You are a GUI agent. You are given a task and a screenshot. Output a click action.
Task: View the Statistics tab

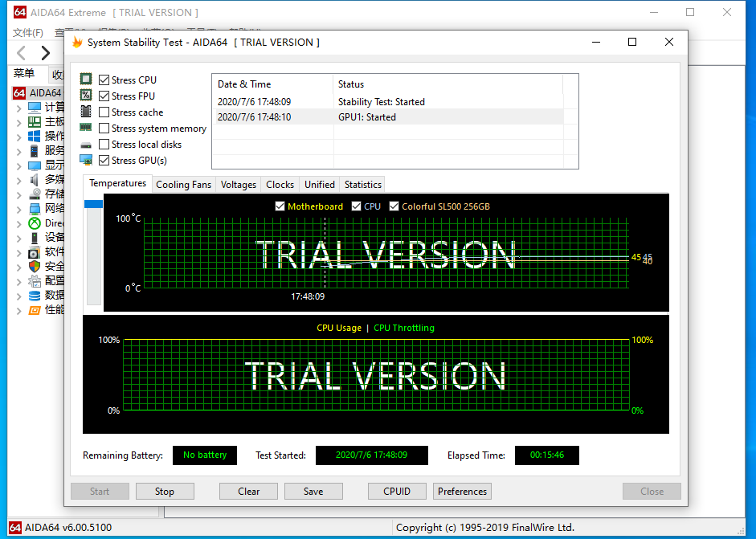(363, 185)
